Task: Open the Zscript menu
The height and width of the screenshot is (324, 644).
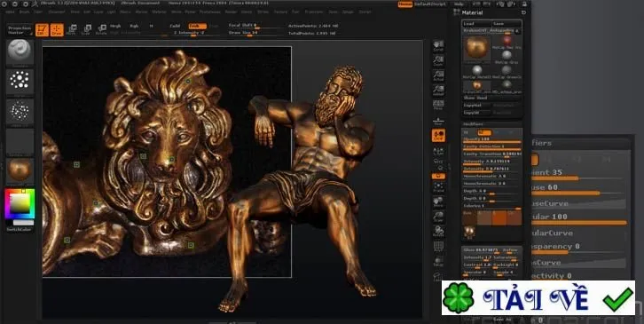Action: 365,12
